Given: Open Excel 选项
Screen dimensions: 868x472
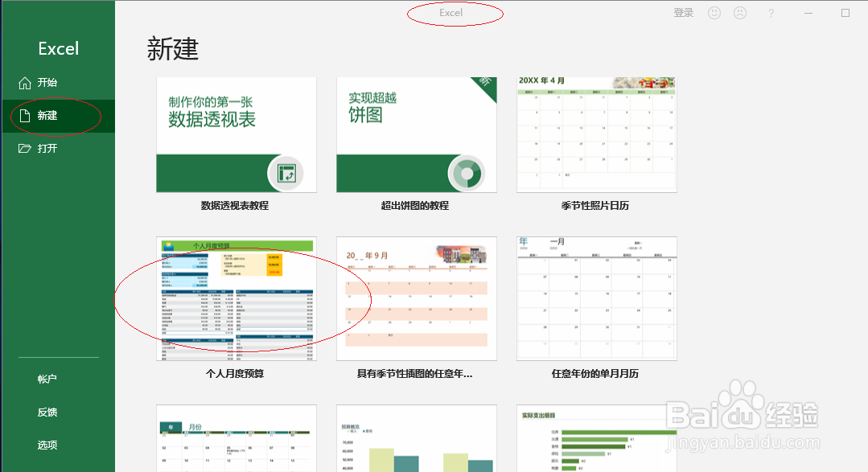Looking at the screenshot, I should (47, 445).
